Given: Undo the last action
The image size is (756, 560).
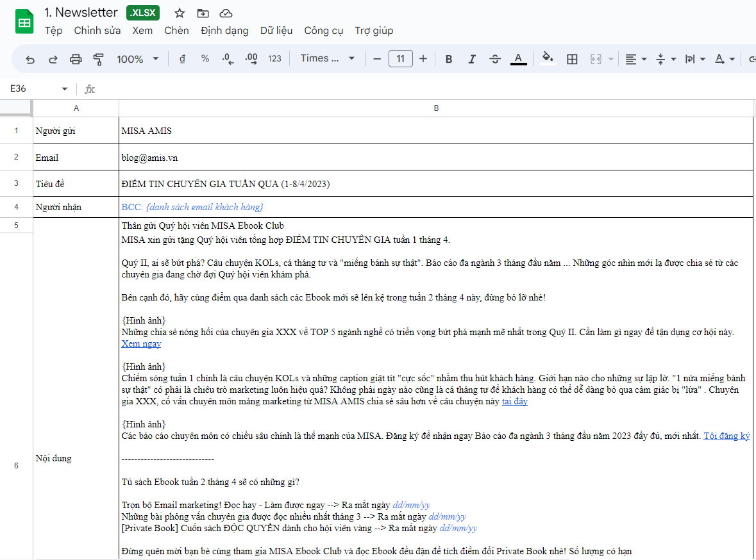Looking at the screenshot, I should 30,60.
